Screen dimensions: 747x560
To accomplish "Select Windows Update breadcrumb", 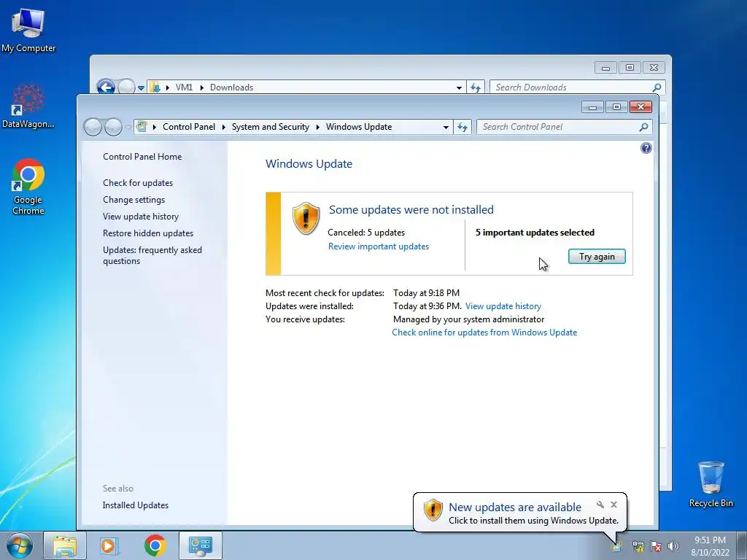I will pos(359,127).
